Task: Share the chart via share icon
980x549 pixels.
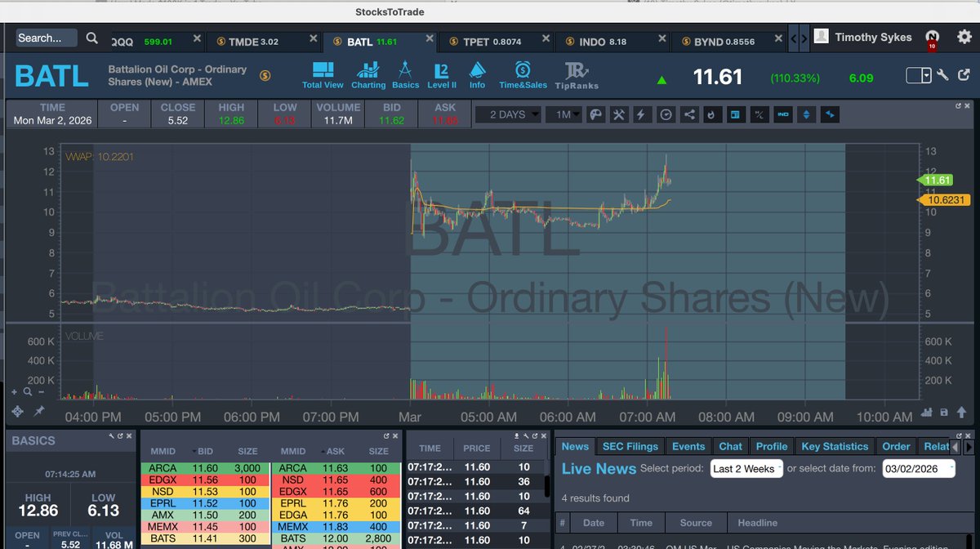Action: (x=689, y=114)
